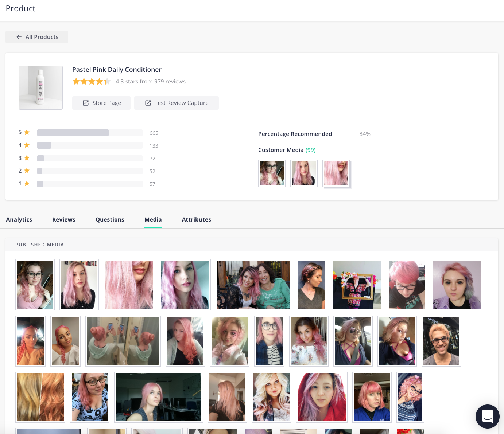Click the 133 four-star review count
Screen dimensions: 504x434
[x=154, y=146]
